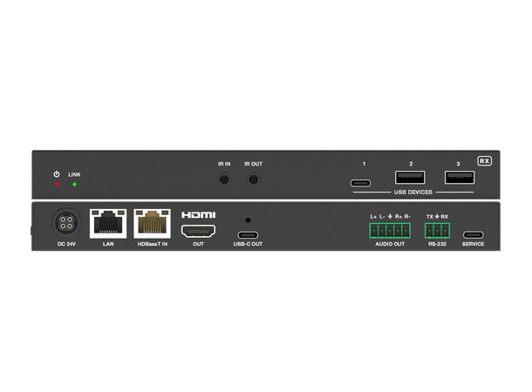Click the SERVICE label
532x392 pixels.
coord(473,244)
